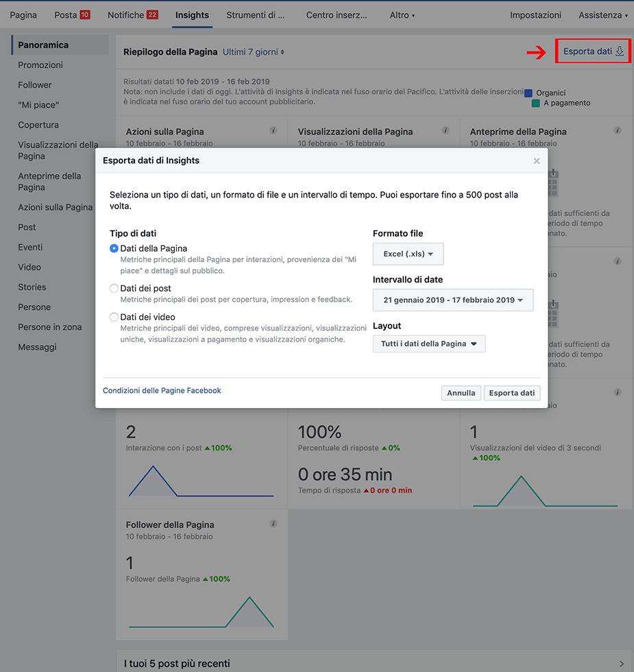Open Azioni sulla Pagina sidebar item
The image size is (634, 672).
[56, 207]
